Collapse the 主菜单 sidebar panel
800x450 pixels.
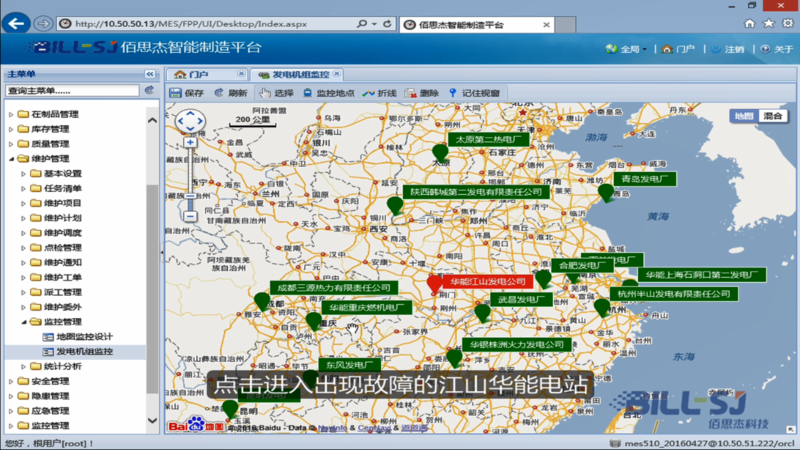149,74
